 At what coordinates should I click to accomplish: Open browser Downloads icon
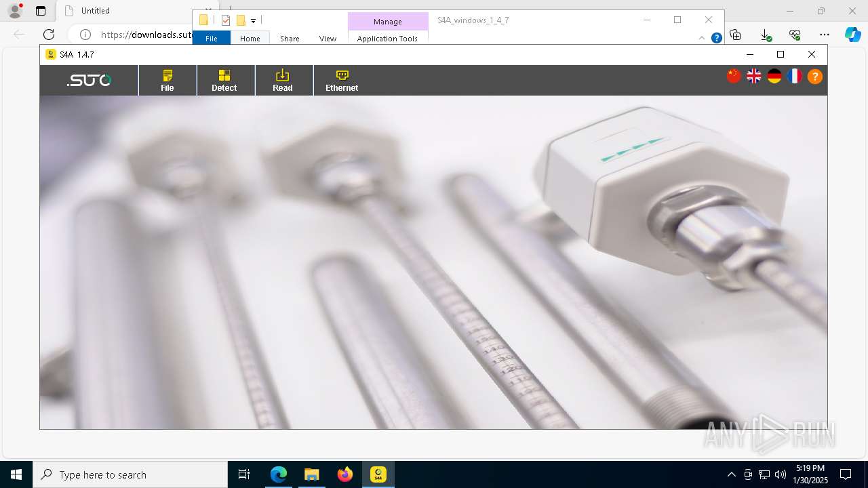(765, 35)
